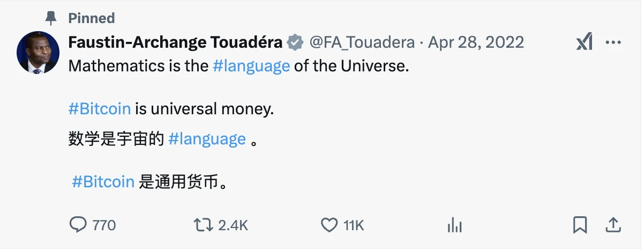Click the reply speech bubble icon
This screenshot has height=249, width=644.
point(78,225)
